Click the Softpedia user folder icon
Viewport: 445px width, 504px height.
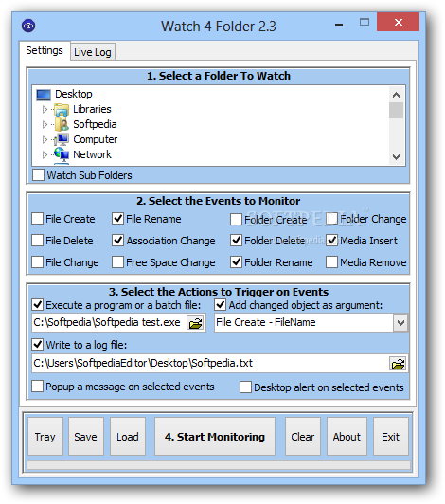[x=62, y=124]
